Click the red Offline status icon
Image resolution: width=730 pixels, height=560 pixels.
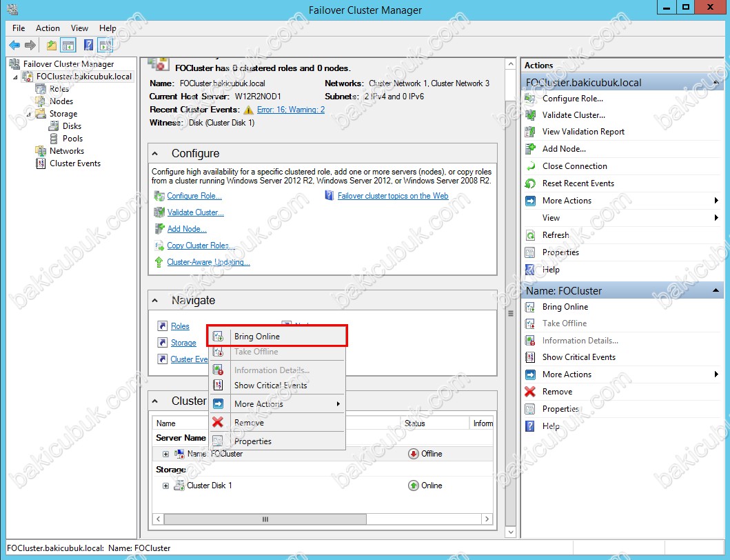coord(414,454)
